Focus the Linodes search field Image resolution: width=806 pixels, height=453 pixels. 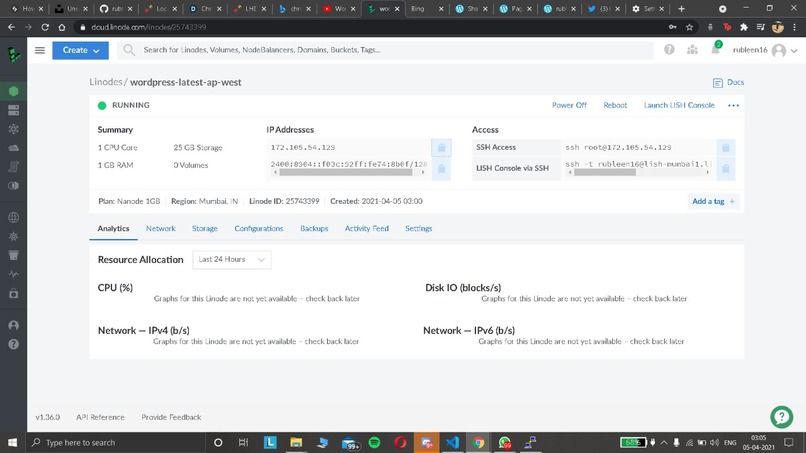coord(386,50)
